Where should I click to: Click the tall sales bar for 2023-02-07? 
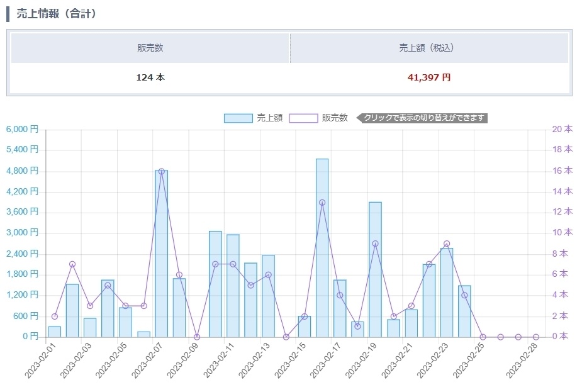click(x=162, y=254)
